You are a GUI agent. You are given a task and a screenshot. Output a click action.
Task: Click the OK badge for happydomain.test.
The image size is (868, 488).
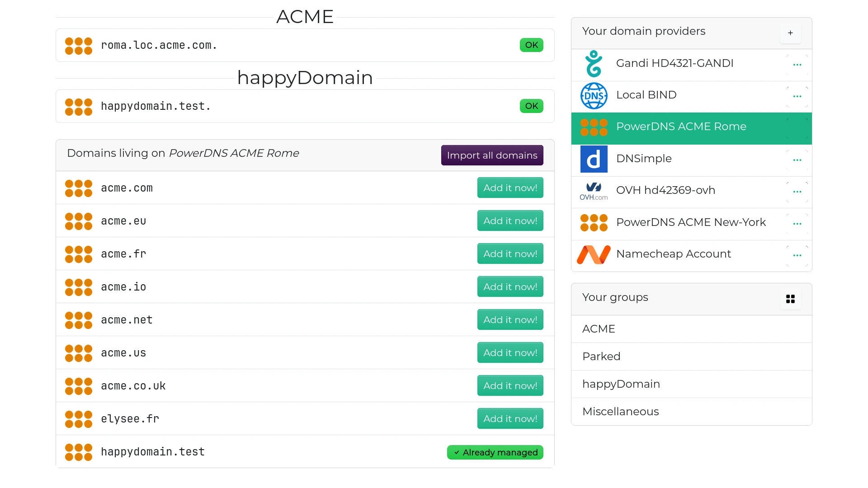click(x=531, y=106)
